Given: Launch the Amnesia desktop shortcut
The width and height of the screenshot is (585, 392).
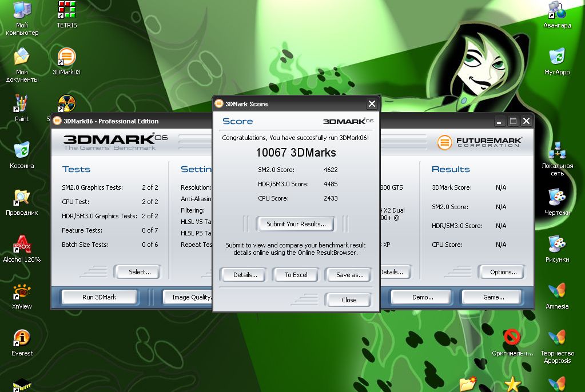Looking at the screenshot, I should [x=557, y=296].
